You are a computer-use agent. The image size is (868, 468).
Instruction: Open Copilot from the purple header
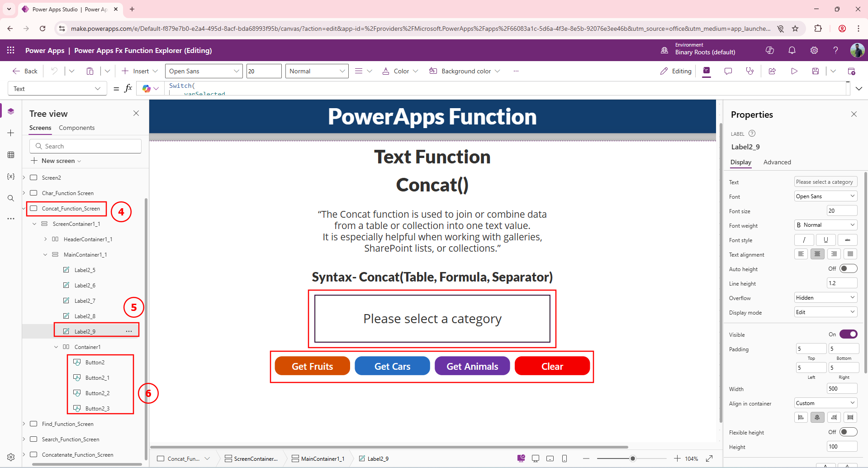pyautogui.click(x=770, y=50)
